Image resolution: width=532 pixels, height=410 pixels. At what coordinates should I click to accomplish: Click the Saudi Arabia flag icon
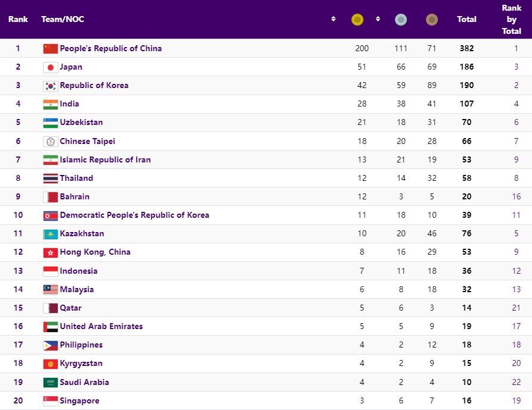click(50, 382)
